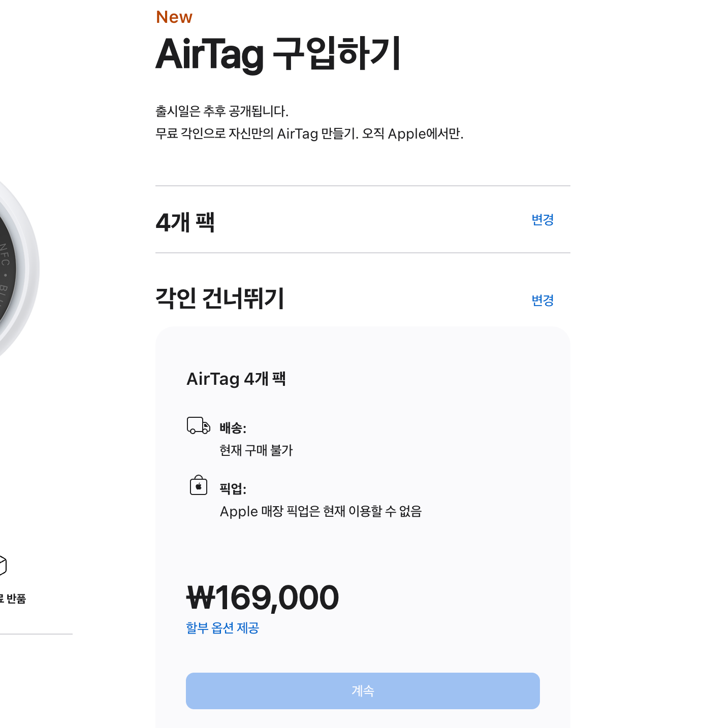Expand the 각인 건너뛰기 section heading

pyautogui.click(x=219, y=299)
